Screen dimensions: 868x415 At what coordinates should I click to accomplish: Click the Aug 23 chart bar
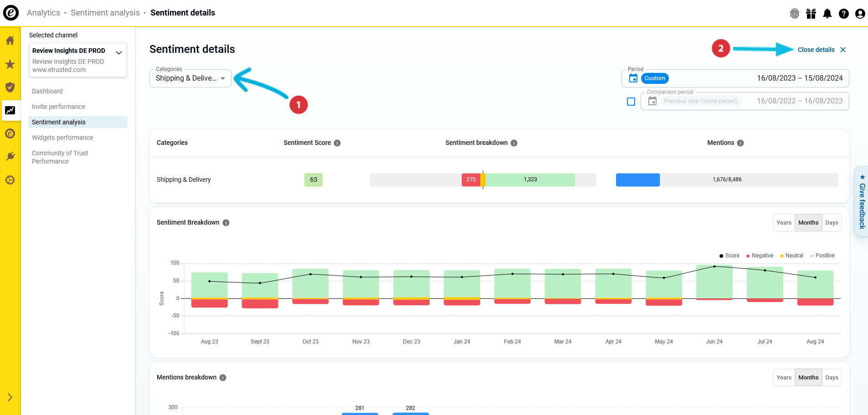click(210, 290)
